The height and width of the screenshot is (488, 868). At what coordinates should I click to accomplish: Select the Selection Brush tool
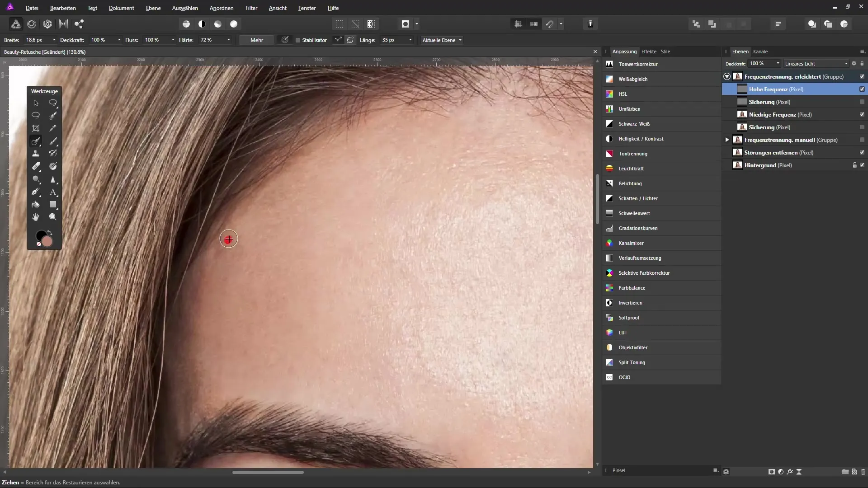[x=53, y=116]
